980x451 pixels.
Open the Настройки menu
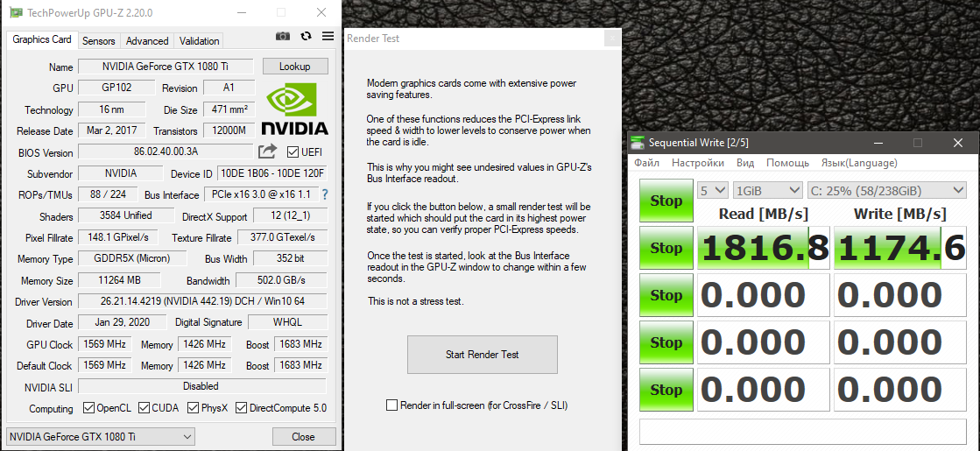point(697,163)
